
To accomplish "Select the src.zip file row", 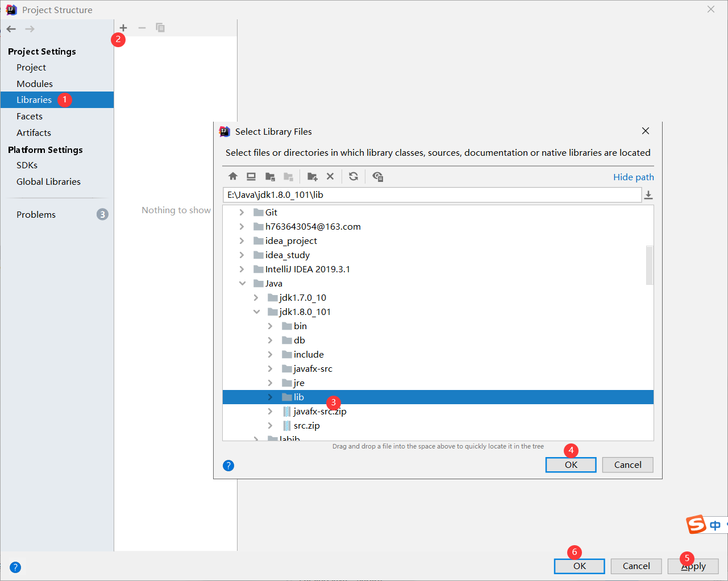I will coord(438,425).
